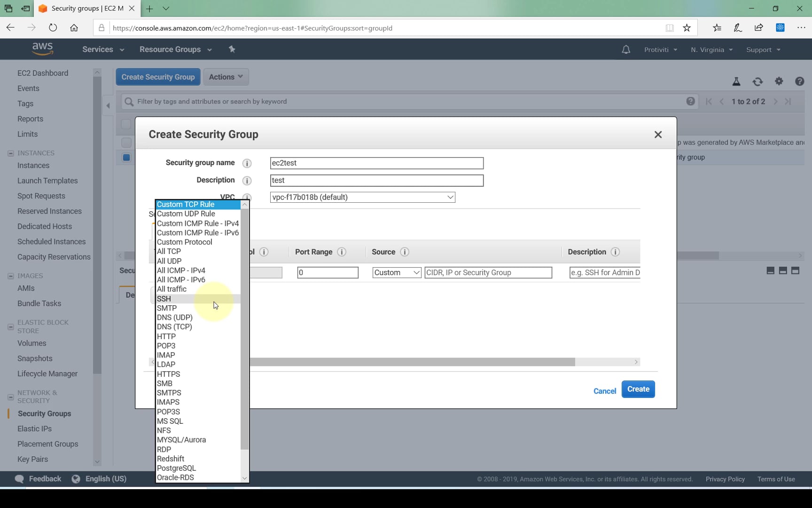Open the EC2 preferences gear icon
The height and width of the screenshot is (508, 812).
pyautogui.click(x=779, y=81)
